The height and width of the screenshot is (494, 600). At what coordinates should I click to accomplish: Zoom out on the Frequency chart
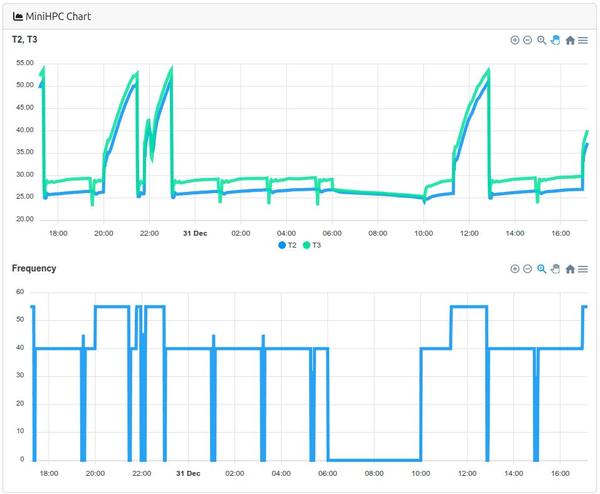pos(528,269)
